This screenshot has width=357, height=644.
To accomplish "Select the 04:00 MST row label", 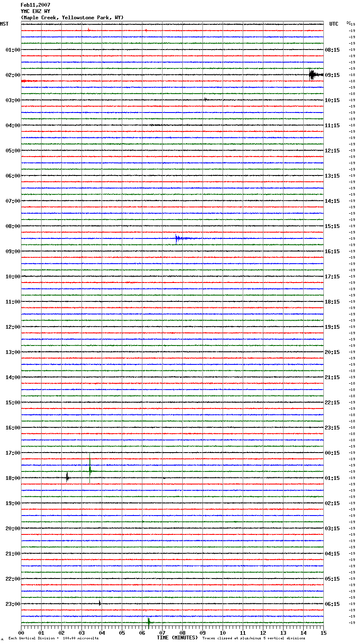I will click(x=13, y=126).
